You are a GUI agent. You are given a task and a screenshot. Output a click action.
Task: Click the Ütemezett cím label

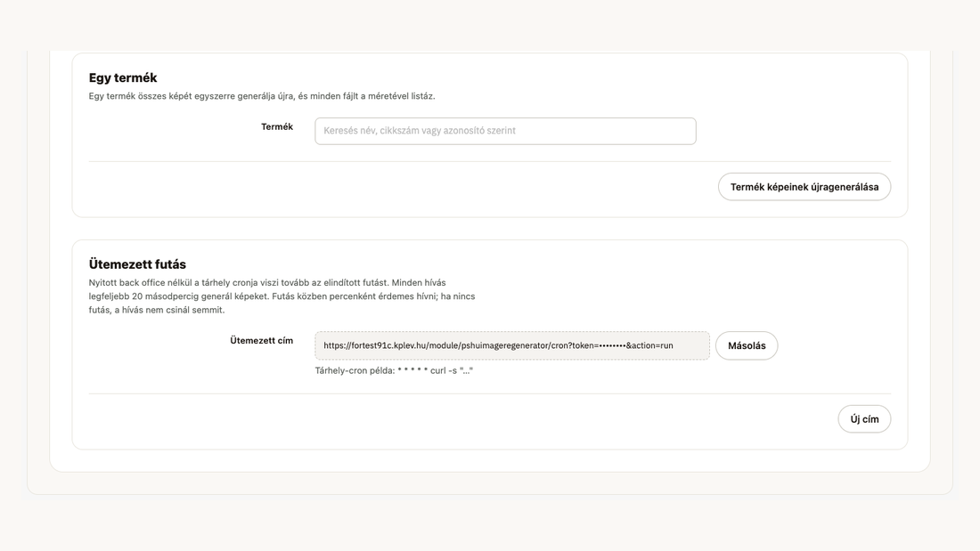click(261, 340)
